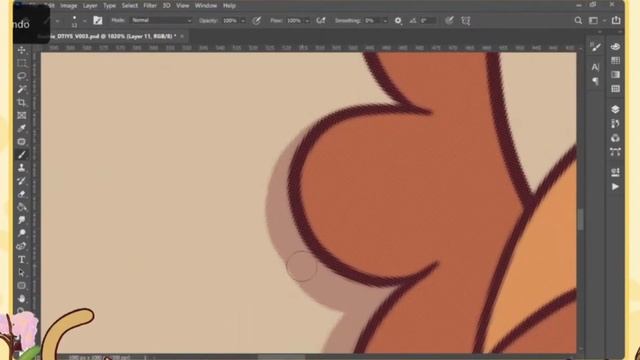Screen dimensions: 640x360
Task: Close the DTIYS V003.psd document tab
Action: tap(182, 36)
